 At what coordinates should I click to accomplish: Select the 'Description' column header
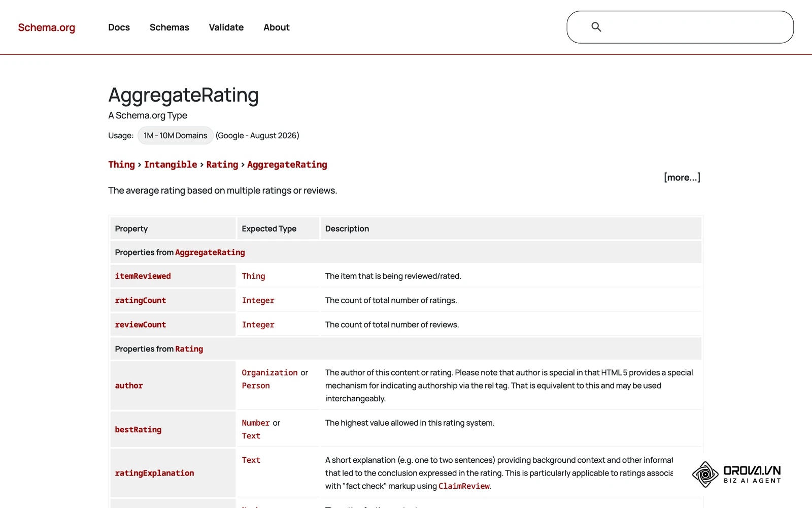(x=511, y=229)
